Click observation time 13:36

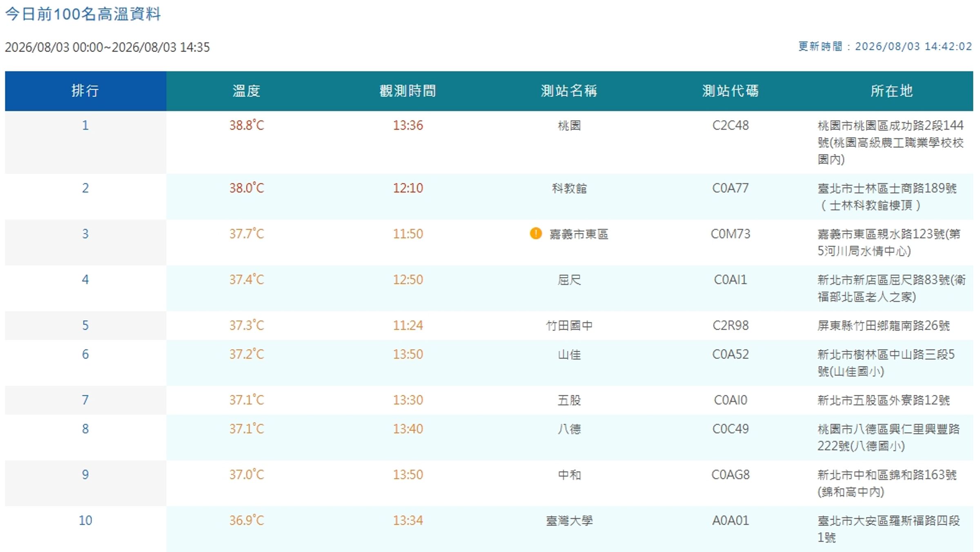408,125
